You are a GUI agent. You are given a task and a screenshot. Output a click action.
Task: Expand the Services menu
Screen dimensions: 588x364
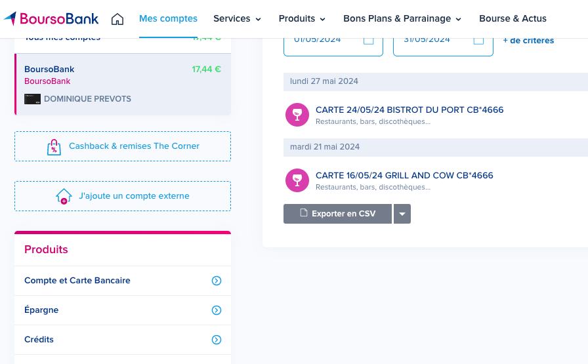pyautogui.click(x=237, y=18)
